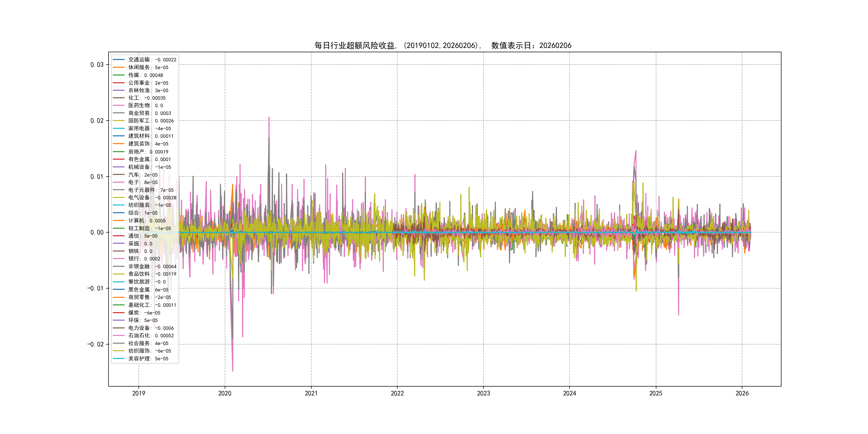The image size is (868, 434).
Task: Click the 传媒 legend entry label
Action: [x=145, y=75]
